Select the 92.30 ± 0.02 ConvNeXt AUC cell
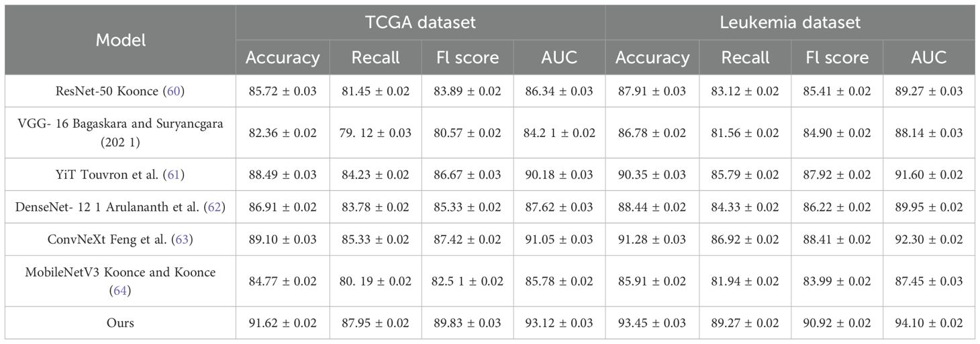This screenshot has width=980, height=344. point(929,240)
